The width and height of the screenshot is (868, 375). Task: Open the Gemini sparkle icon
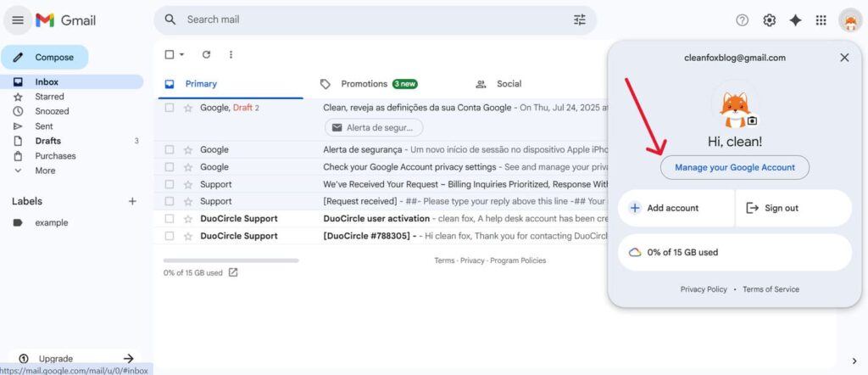(x=795, y=20)
